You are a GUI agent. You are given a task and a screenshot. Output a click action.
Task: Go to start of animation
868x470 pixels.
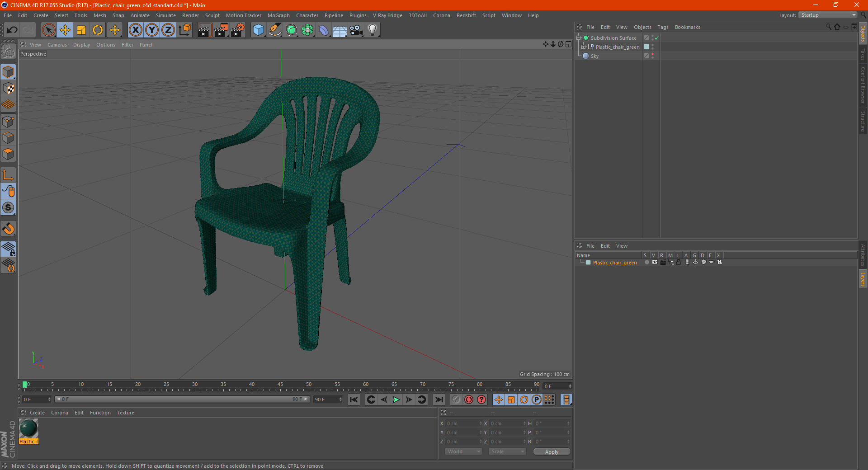click(x=354, y=399)
